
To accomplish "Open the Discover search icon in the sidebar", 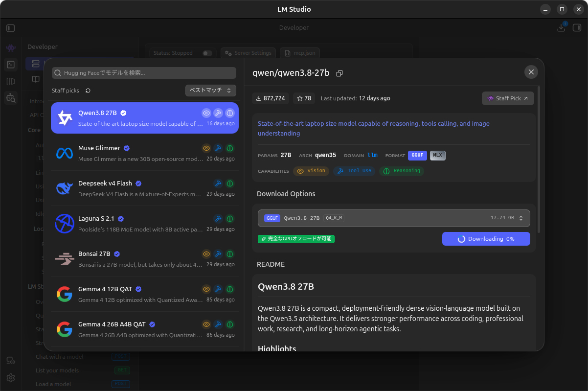I will [11, 98].
